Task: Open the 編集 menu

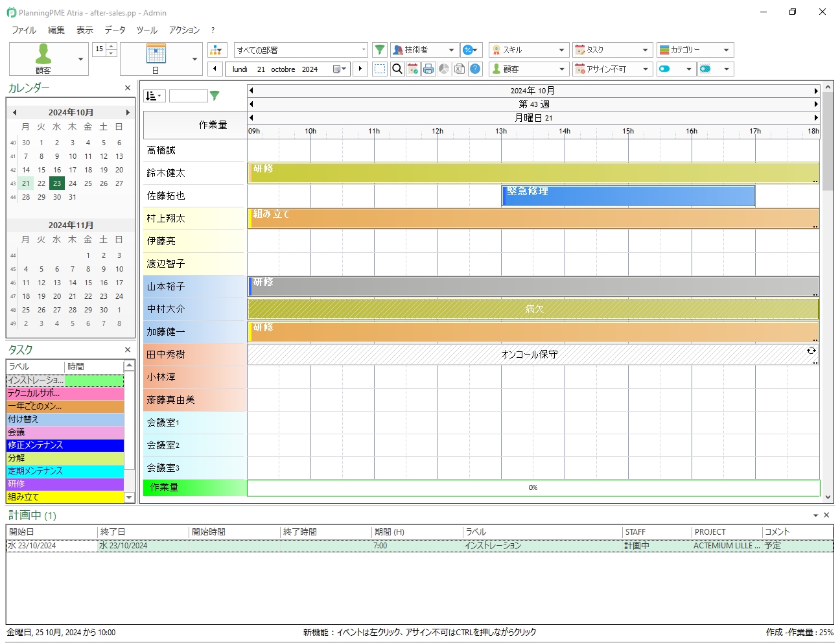Action: tap(56, 30)
